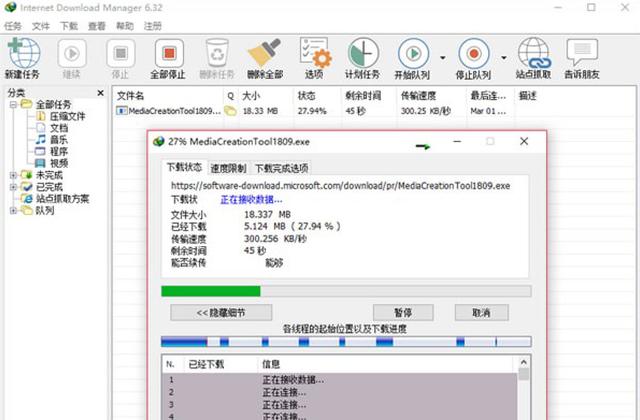Open the 计划任务 scheduler clock icon
The height and width of the screenshot is (420, 640).
tap(362, 53)
